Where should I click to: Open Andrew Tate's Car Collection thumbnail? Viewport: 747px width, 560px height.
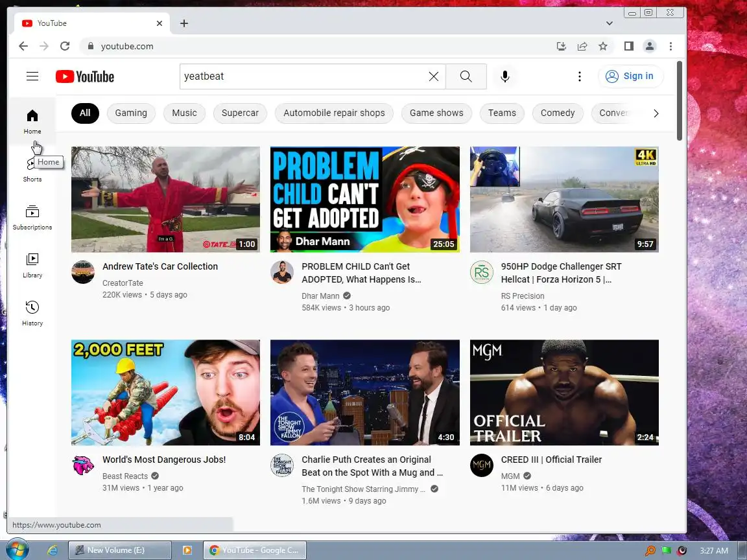pos(166,199)
